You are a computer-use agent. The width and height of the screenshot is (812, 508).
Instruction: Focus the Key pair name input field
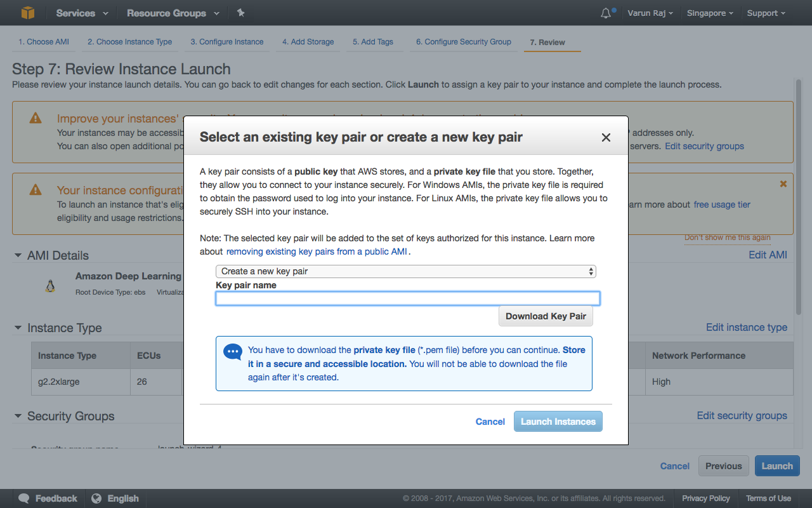pos(407,298)
